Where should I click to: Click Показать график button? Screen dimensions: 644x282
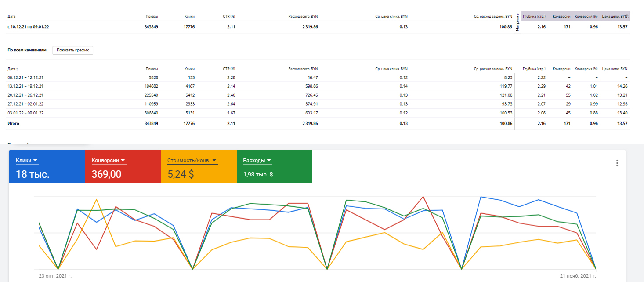pos(72,50)
